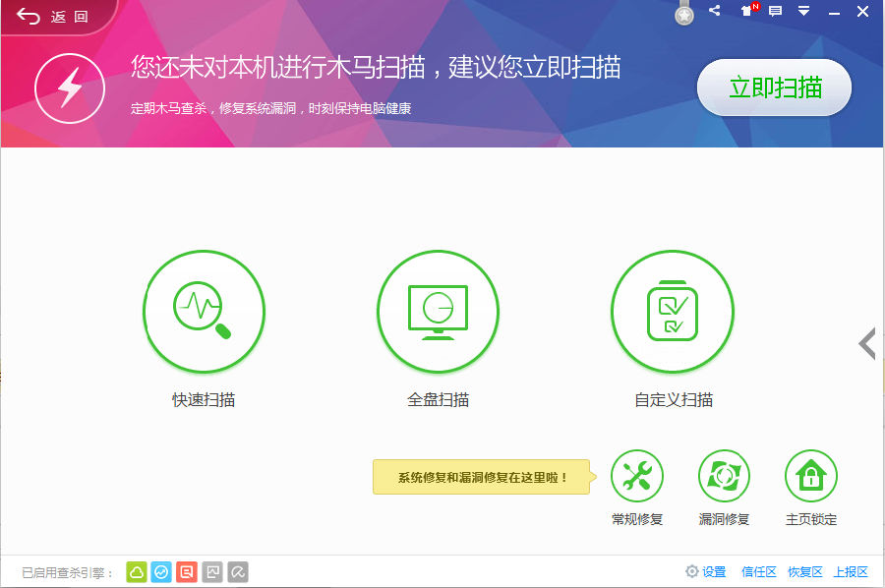
Task: Open the feedback message icon
Action: click(776, 11)
